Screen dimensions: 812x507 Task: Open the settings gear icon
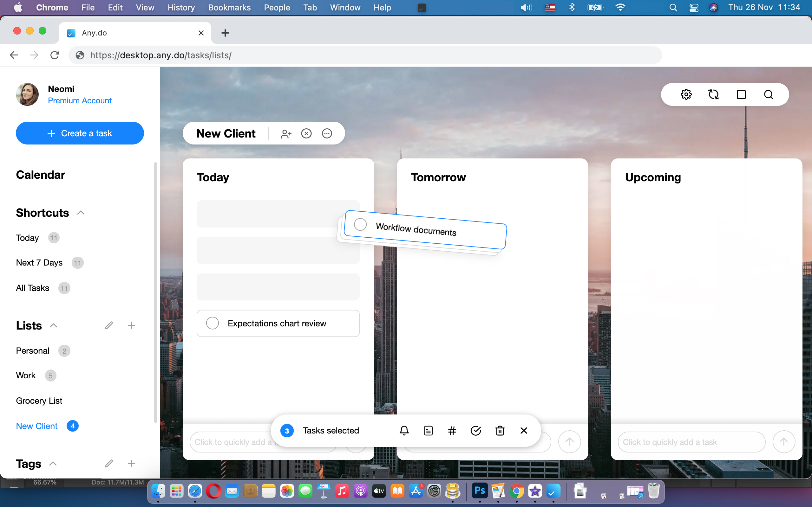pos(686,94)
